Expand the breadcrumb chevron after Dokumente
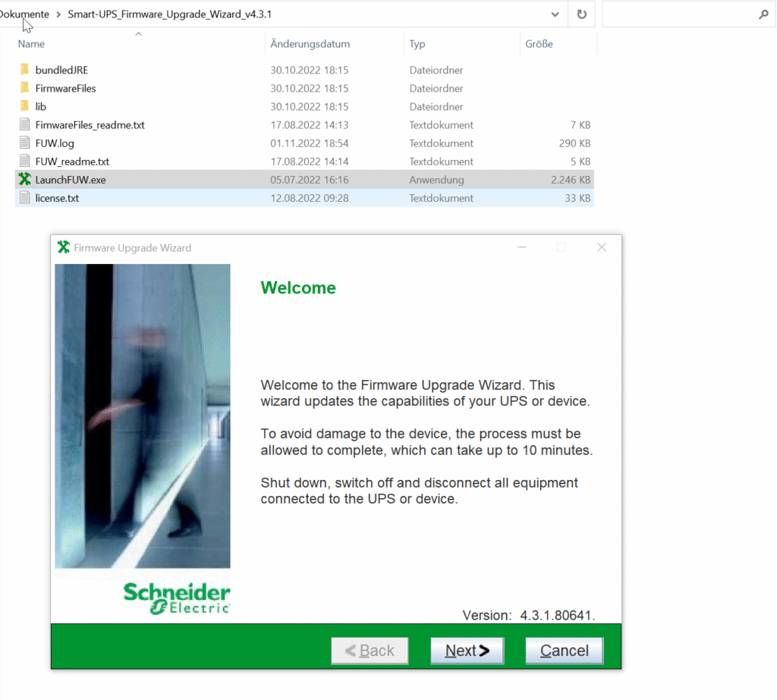Image resolution: width=777 pixels, height=700 pixels. 58,14
